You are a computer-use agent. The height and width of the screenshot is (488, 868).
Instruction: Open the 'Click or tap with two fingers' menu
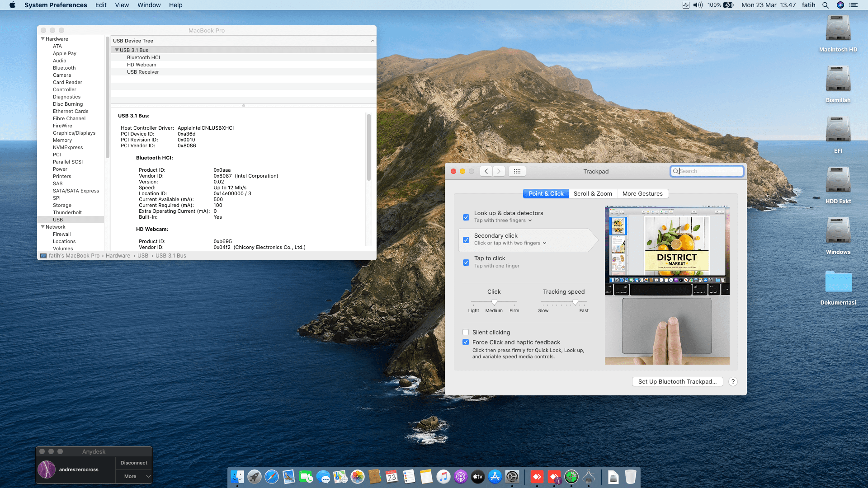510,243
